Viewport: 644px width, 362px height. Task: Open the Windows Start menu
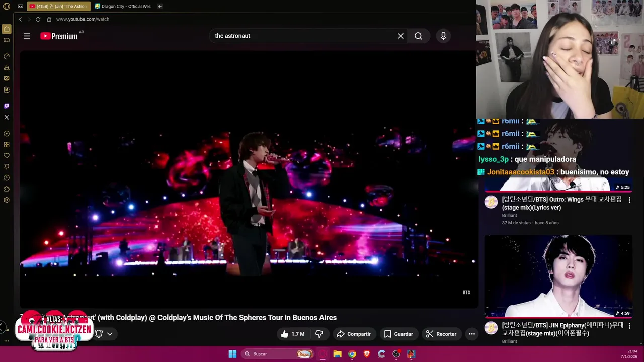click(x=232, y=354)
